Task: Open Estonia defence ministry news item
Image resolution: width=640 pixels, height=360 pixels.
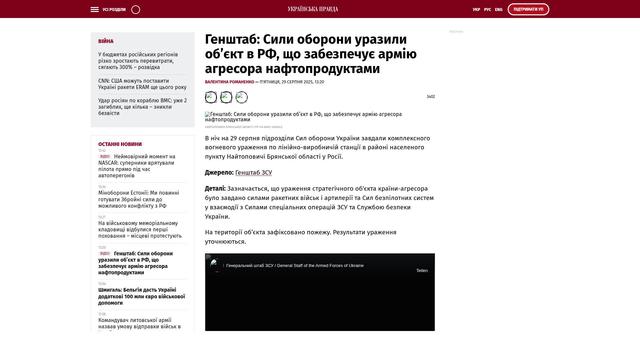Action: (138, 200)
